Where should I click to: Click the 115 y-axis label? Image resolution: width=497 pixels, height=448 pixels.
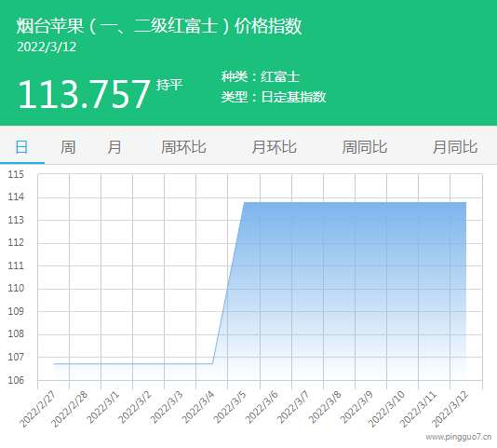[x=16, y=174]
